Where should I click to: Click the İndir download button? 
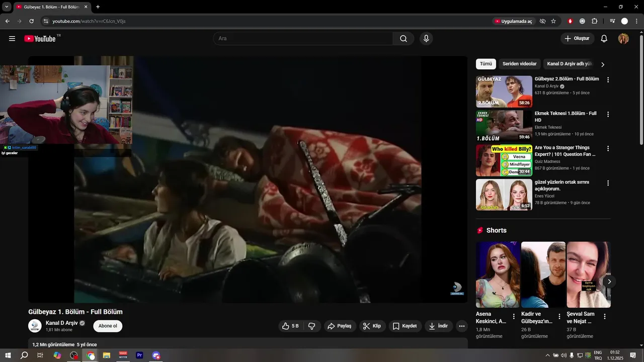tap(438, 326)
